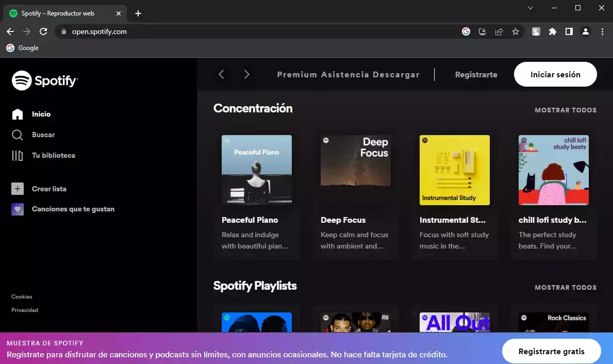Screen dimensions: 613x364
Task: Bookmark this page with the star icon
Action: (516, 31)
